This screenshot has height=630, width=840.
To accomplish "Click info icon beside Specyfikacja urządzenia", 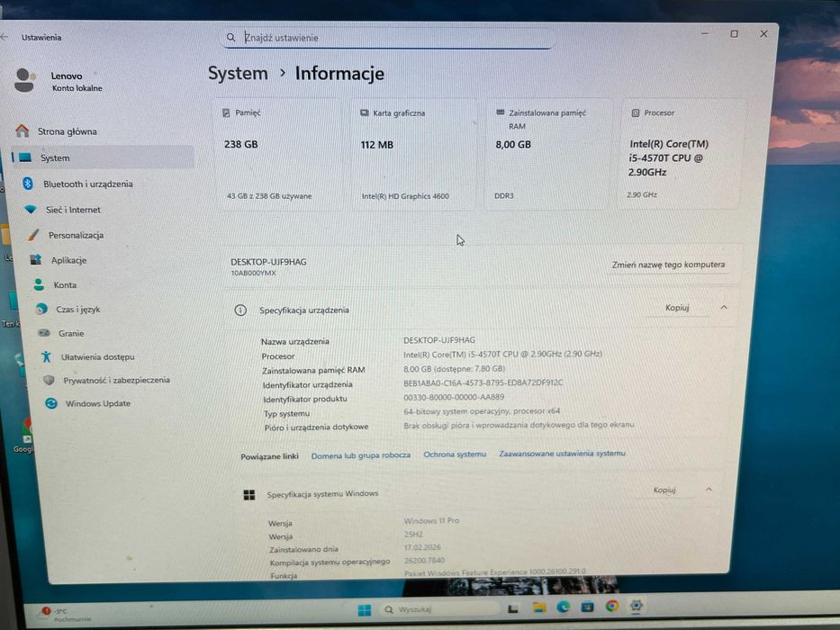I will point(240,310).
